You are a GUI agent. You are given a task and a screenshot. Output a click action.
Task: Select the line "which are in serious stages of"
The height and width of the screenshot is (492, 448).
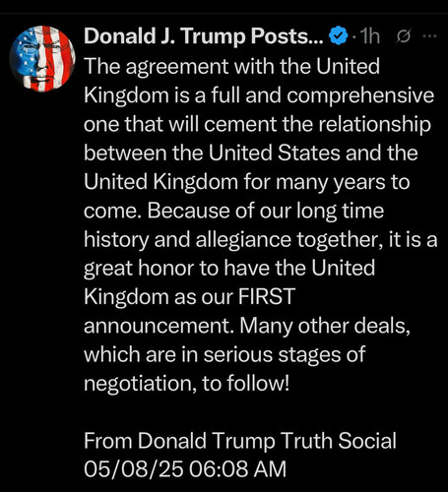coord(224,354)
